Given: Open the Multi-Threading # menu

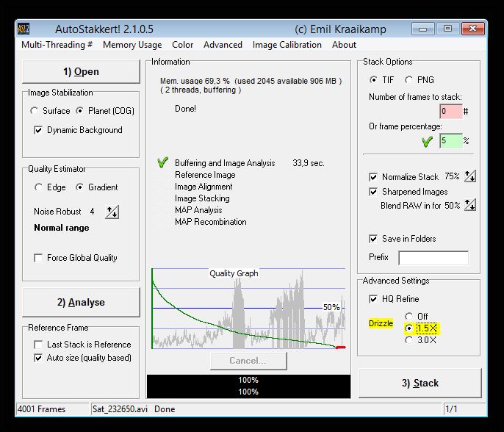Looking at the screenshot, I should tap(57, 45).
